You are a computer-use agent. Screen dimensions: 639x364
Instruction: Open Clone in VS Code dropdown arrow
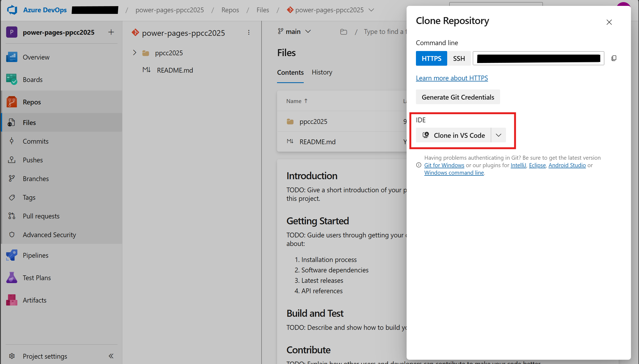pyautogui.click(x=498, y=135)
